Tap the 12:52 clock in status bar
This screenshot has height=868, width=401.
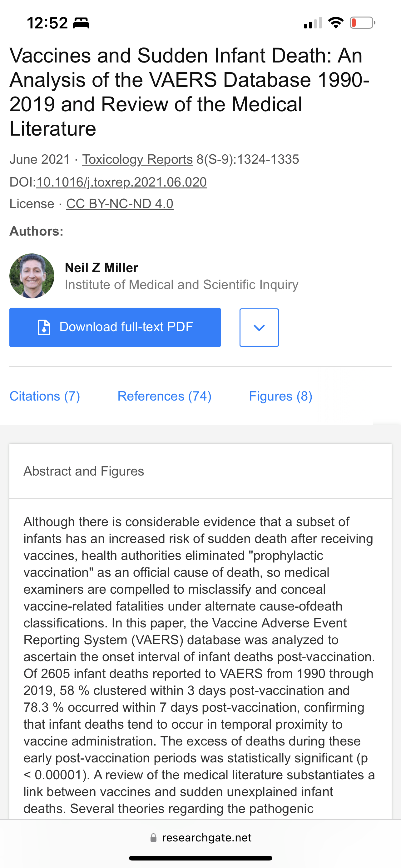47,23
